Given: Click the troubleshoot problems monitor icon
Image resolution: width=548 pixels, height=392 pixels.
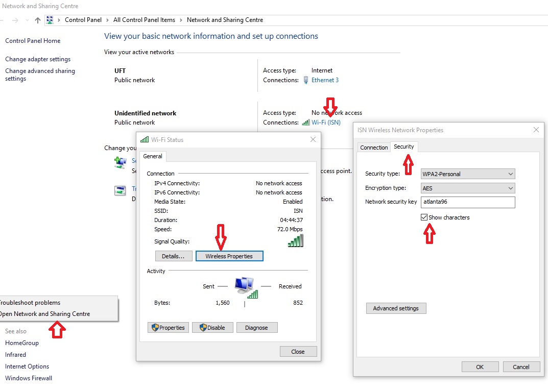Looking at the screenshot, I should (121, 190).
